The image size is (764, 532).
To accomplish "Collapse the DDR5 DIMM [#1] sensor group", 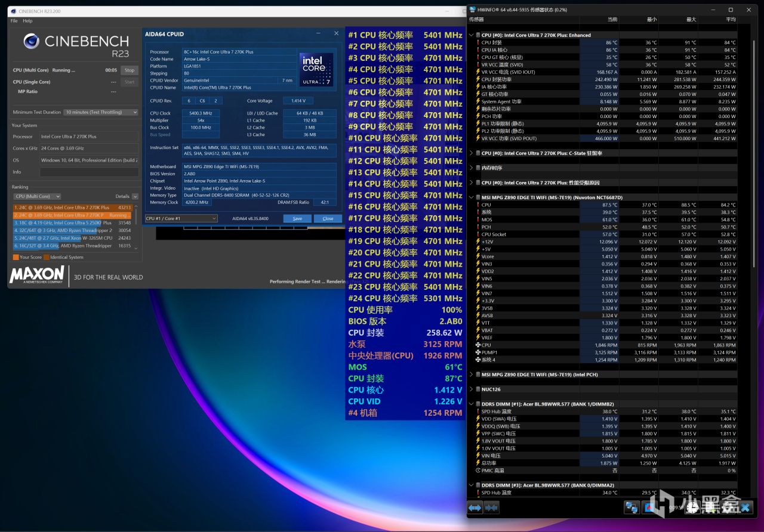I will [472, 404].
